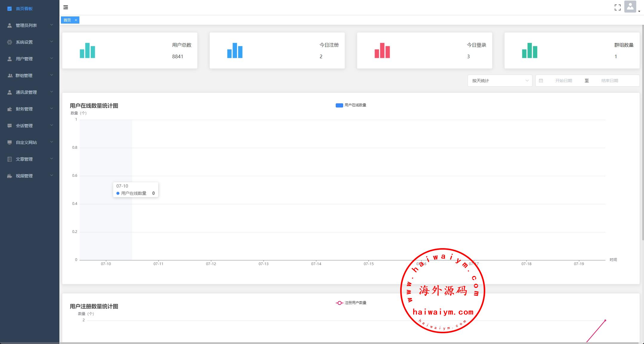Viewport: 644px width, 344px height.
Task: Click the fullscreen toggle icon
Action: click(617, 7)
